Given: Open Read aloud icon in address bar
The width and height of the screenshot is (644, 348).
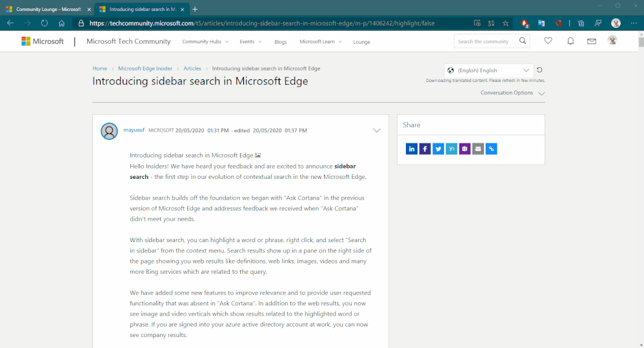Looking at the screenshot, I should click(x=477, y=23).
